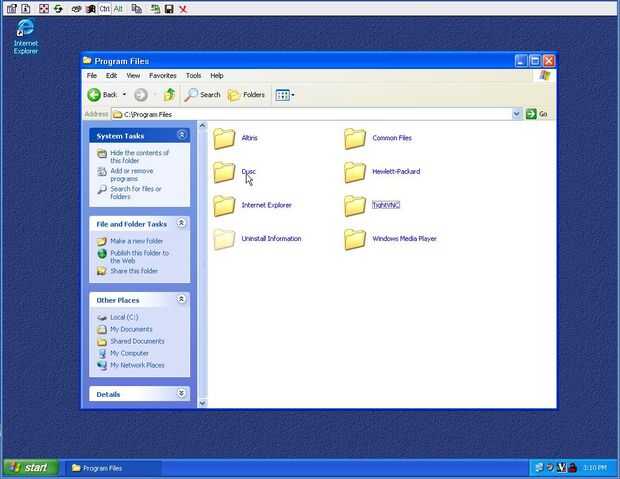The width and height of the screenshot is (620, 479).
Task: Select Internet Explorer desktop shortcut
Action: click(26, 36)
